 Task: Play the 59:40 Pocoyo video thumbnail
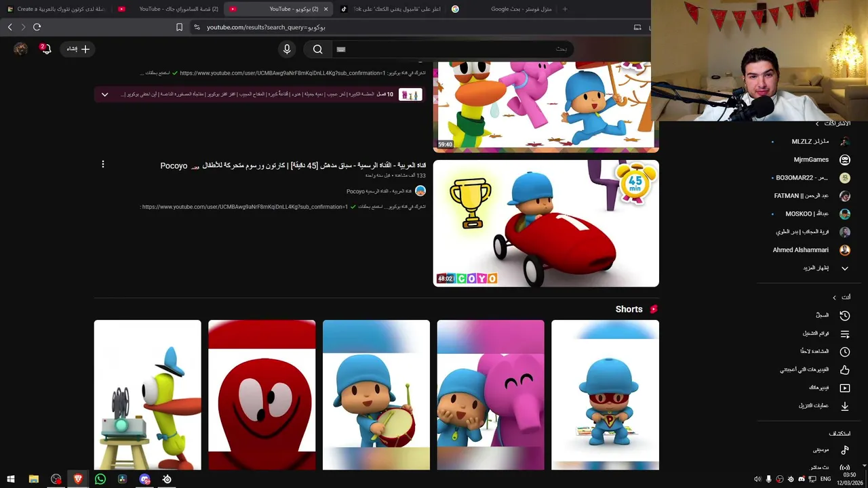click(546, 106)
